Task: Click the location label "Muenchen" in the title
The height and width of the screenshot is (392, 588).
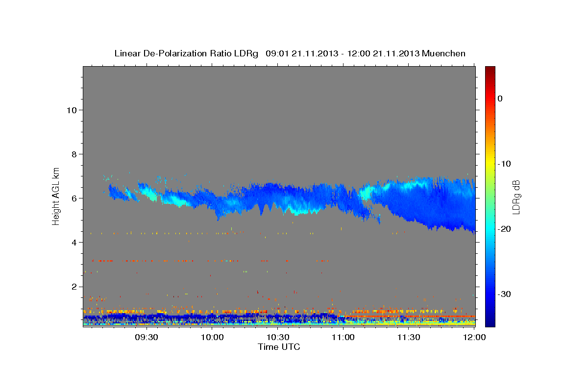Action: [x=444, y=53]
